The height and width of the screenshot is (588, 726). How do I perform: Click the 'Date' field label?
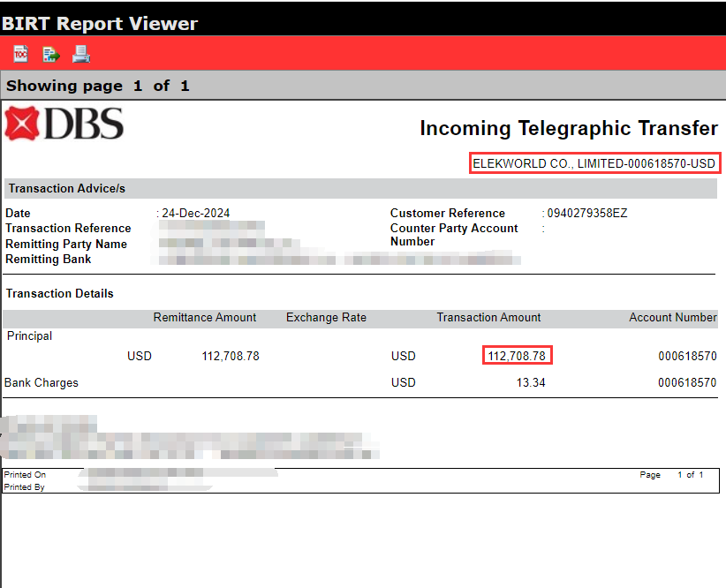(18, 213)
